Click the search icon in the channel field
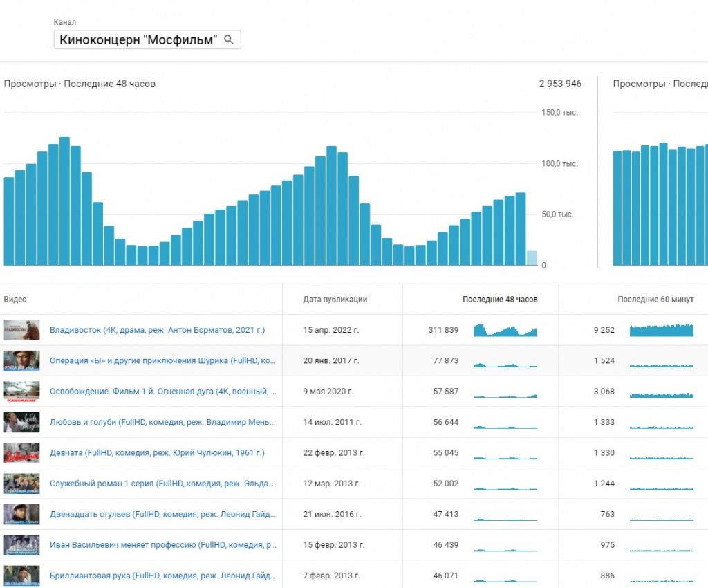Viewport: 708px width, 588px height. pos(228,39)
